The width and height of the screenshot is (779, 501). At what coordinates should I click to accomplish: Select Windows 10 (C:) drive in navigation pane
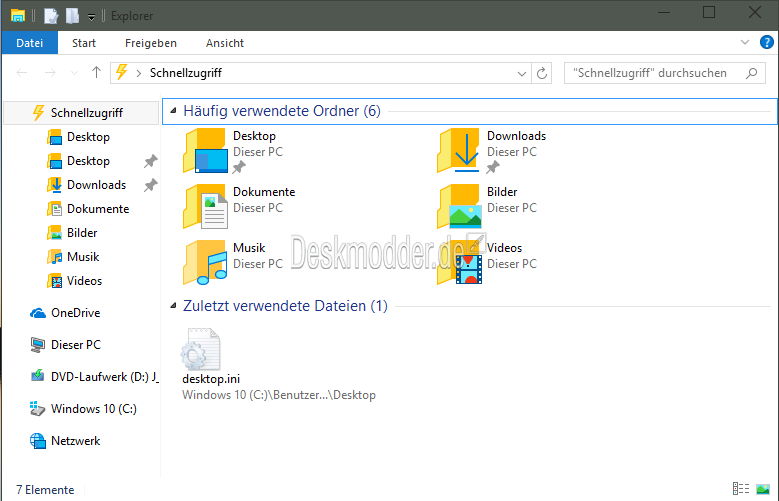(93, 409)
